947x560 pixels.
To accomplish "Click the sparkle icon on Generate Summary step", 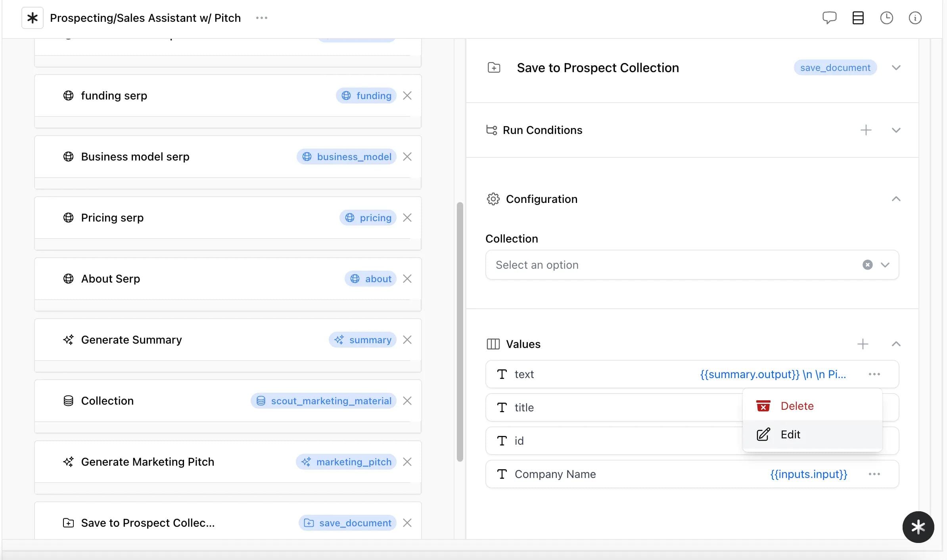I will pos(68,340).
